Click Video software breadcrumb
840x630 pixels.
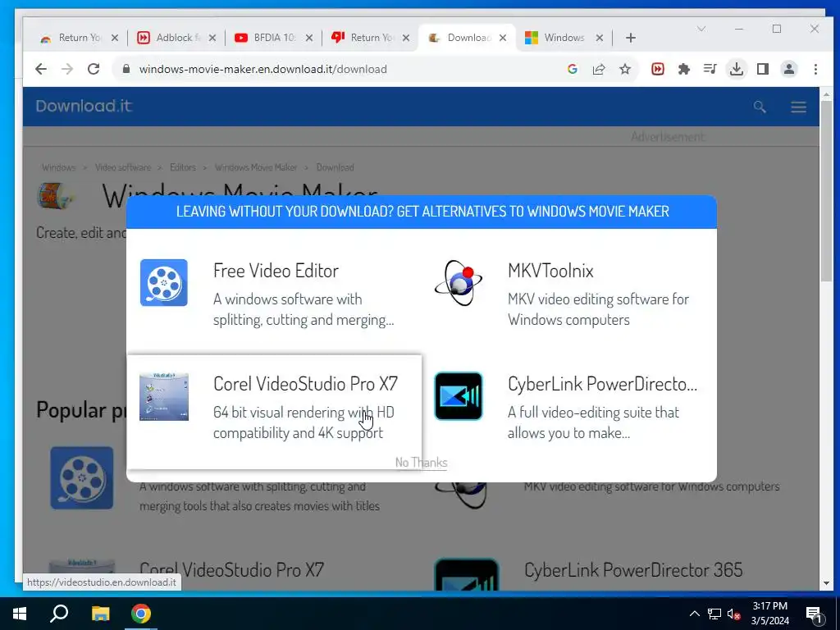point(123,167)
